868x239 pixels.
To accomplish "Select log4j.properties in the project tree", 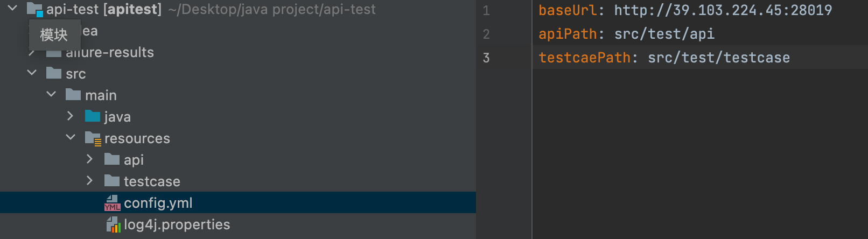I will 177,224.
